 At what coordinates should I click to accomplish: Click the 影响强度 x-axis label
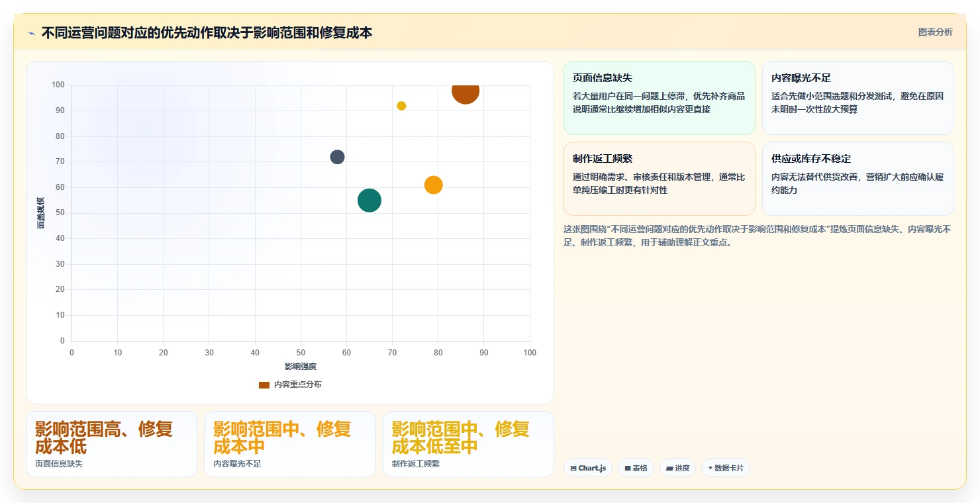click(x=301, y=367)
